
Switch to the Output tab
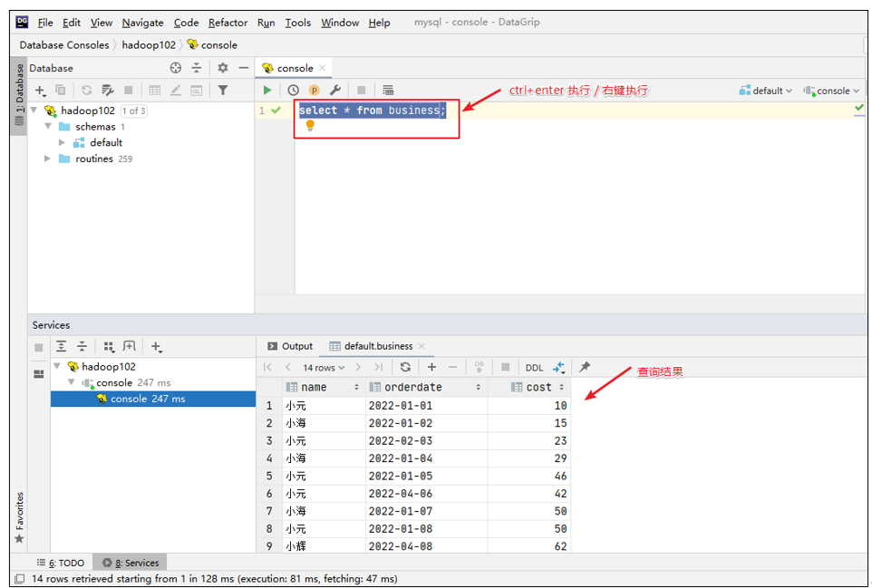point(290,346)
